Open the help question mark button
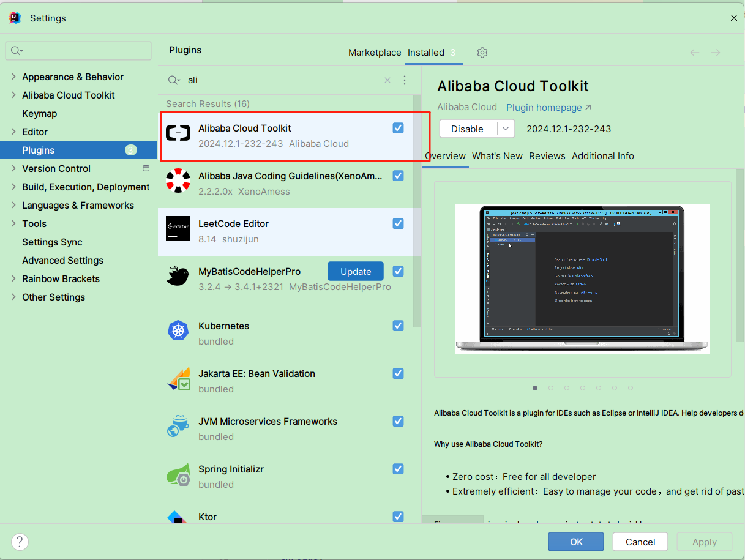745x560 pixels. 20,542
